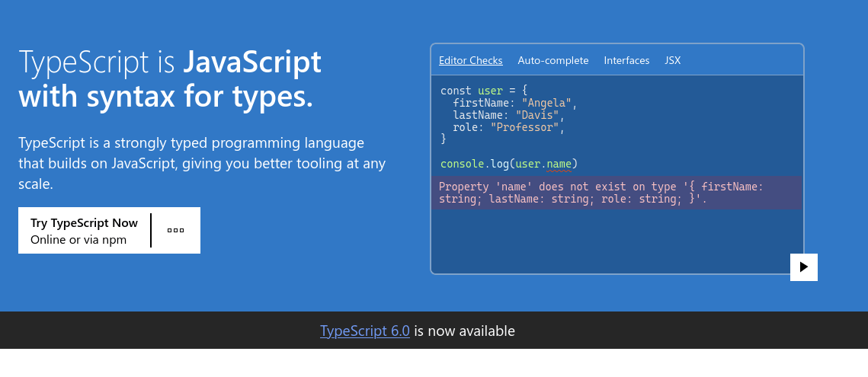Open the TypeScript 6.0 announcement link
The height and width of the screenshot is (377, 868).
point(365,331)
